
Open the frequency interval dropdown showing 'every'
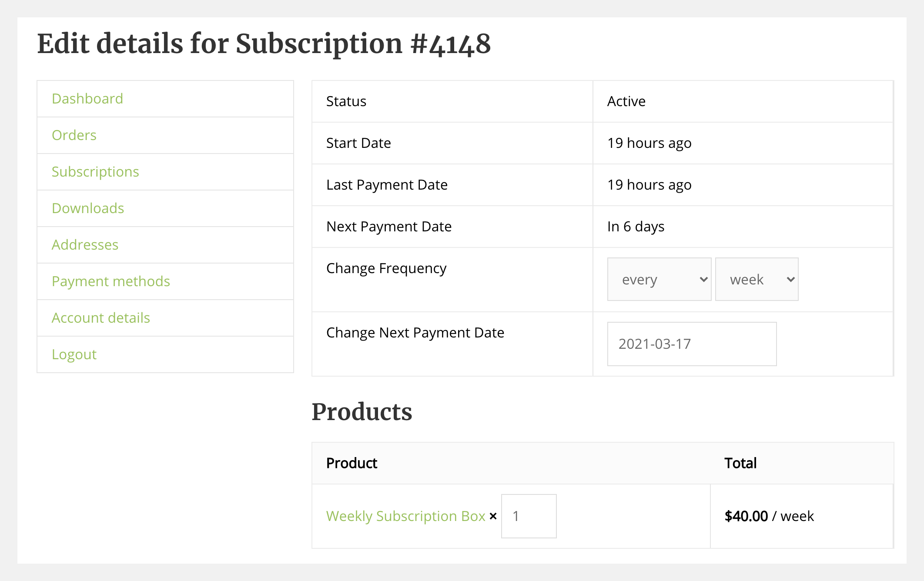pos(659,279)
